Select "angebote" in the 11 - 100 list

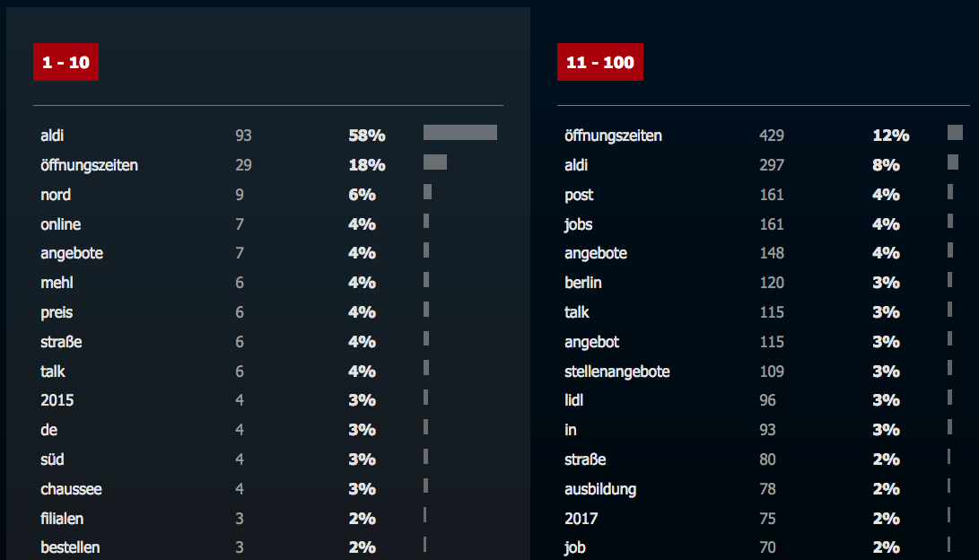coord(596,253)
